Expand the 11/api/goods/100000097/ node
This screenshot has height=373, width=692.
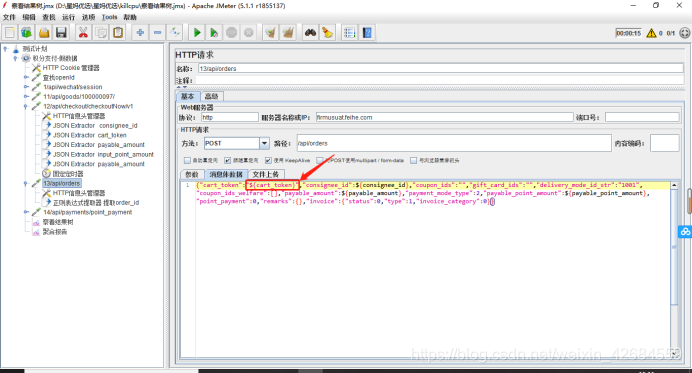pos(26,97)
